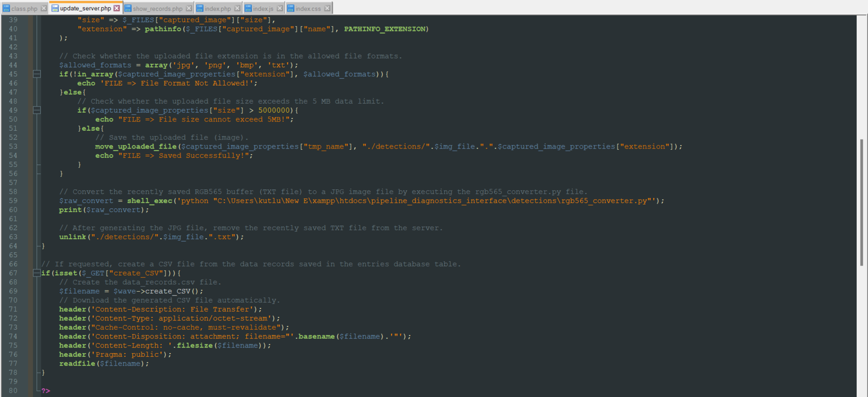Click the unlink function on line 63
868x397 pixels.
pyautogui.click(x=73, y=237)
